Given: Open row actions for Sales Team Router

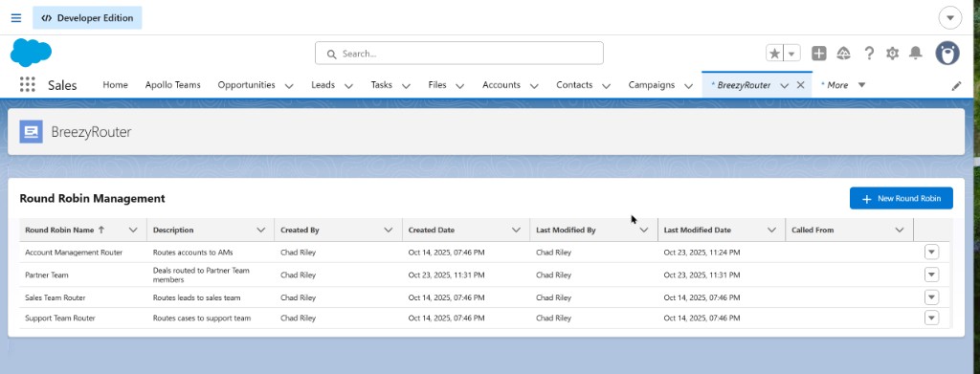Looking at the screenshot, I should pos(931,297).
